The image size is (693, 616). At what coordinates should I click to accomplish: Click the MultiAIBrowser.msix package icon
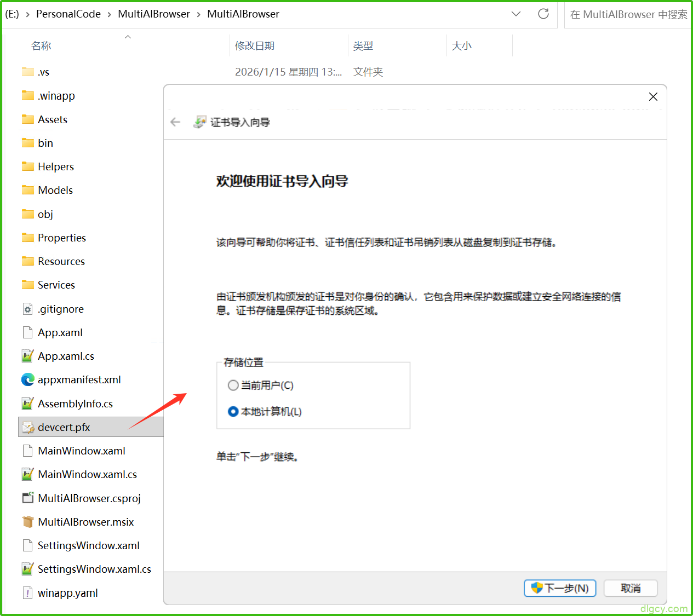(27, 522)
